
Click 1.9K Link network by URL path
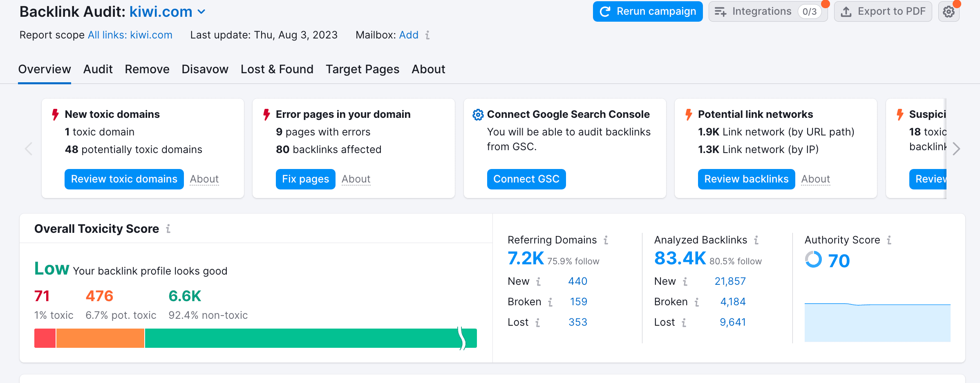776,132
